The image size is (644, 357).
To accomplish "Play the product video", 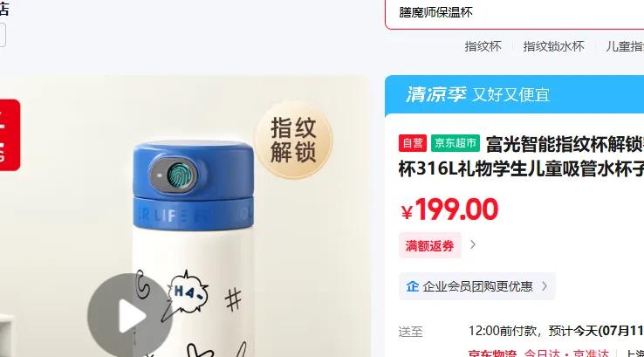I will 130,316.
